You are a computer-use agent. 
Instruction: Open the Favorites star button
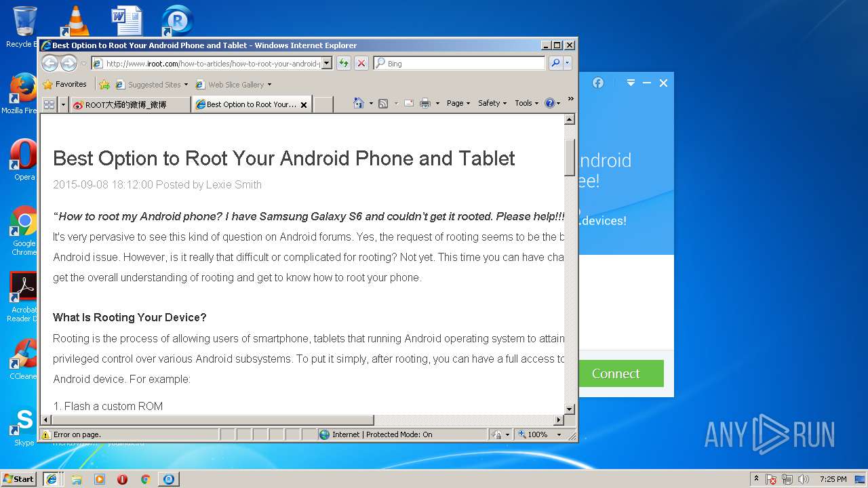64,85
